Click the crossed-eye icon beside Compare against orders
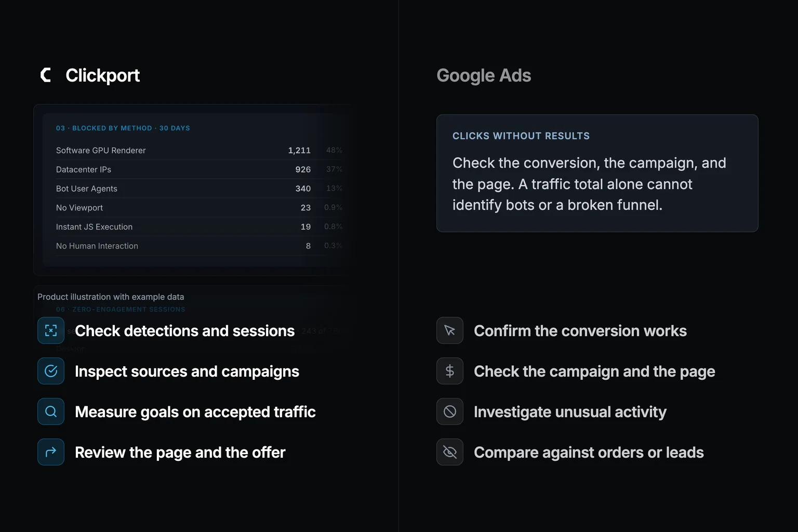The height and width of the screenshot is (532, 798). point(450,452)
